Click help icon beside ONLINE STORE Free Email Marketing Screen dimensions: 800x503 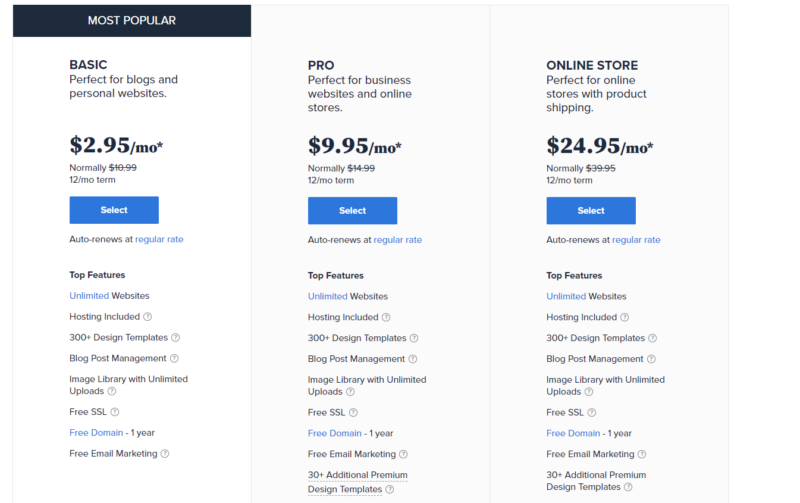coord(642,454)
